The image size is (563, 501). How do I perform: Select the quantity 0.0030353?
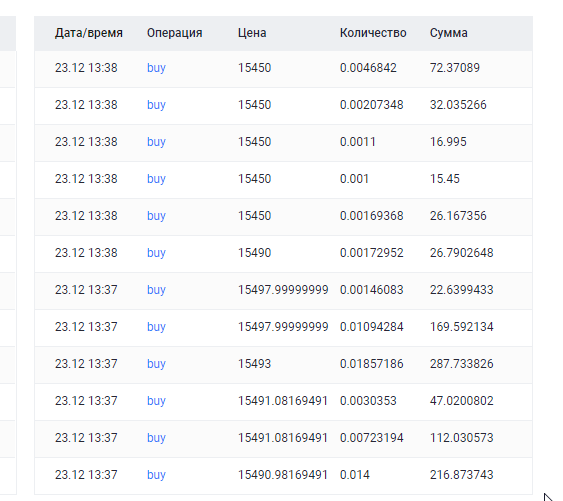point(368,401)
